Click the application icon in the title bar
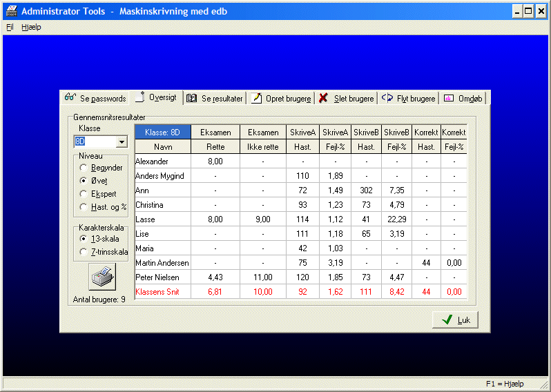This screenshot has width=551, height=392. point(12,12)
